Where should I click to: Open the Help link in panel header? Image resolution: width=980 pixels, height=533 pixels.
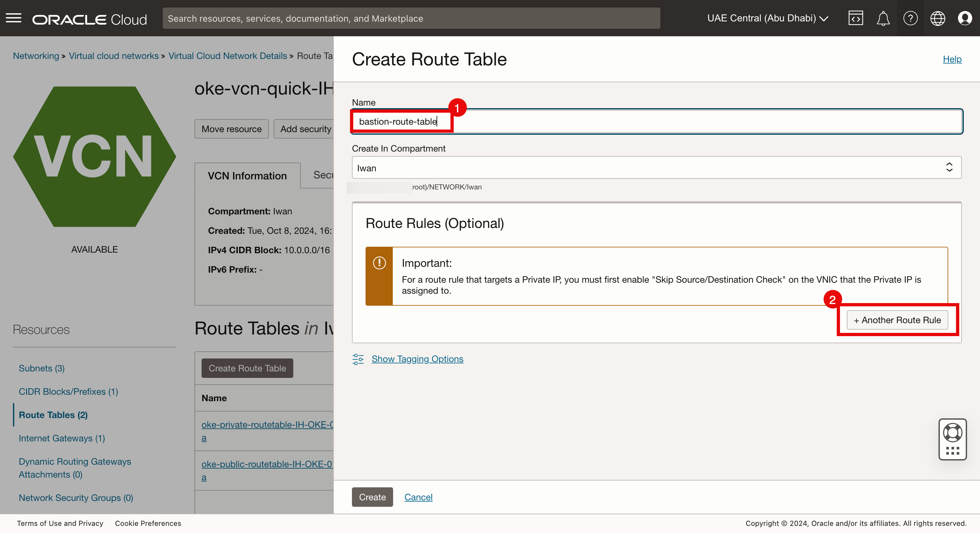[951, 59]
